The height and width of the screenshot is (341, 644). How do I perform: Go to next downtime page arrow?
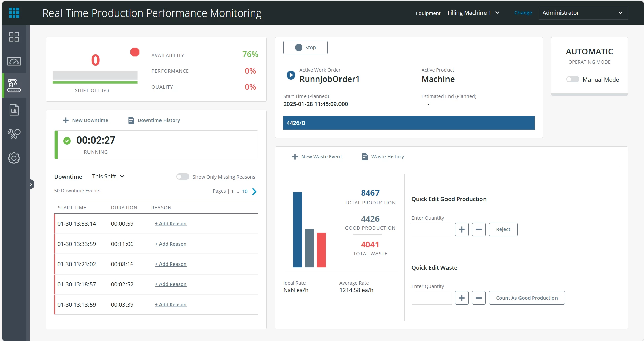pyautogui.click(x=254, y=192)
